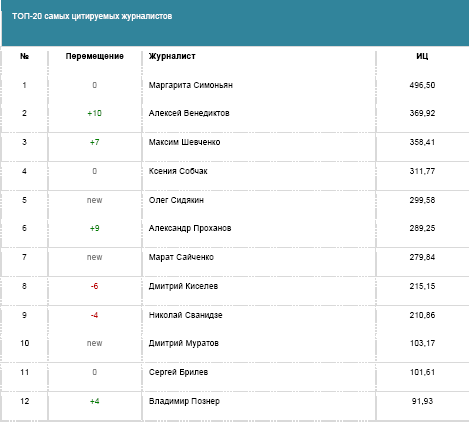The height and width of the screenshot is (423, 469).
Task: Click the -6 movement value
Action: tap(94, 286)
